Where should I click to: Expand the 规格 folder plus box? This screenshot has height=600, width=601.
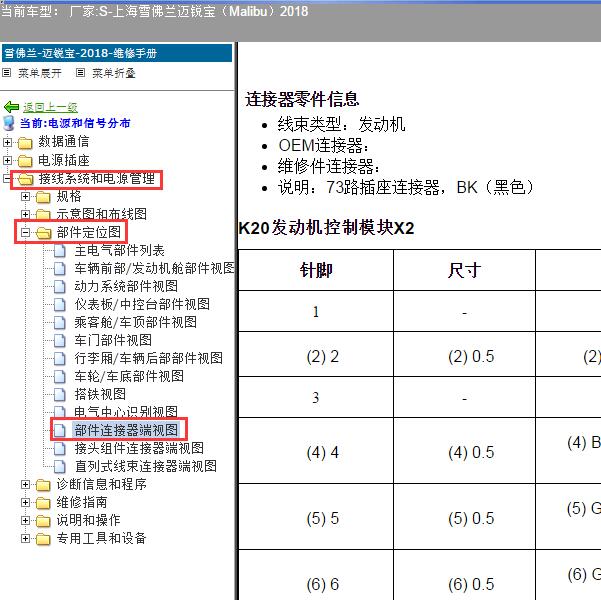[25, 196]
